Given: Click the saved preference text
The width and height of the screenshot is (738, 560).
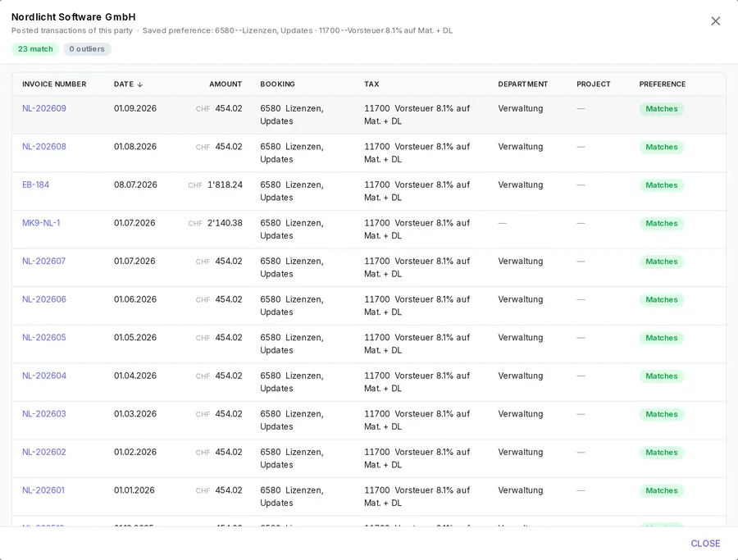Looking at the screenshot, I should tap(298, 30).
